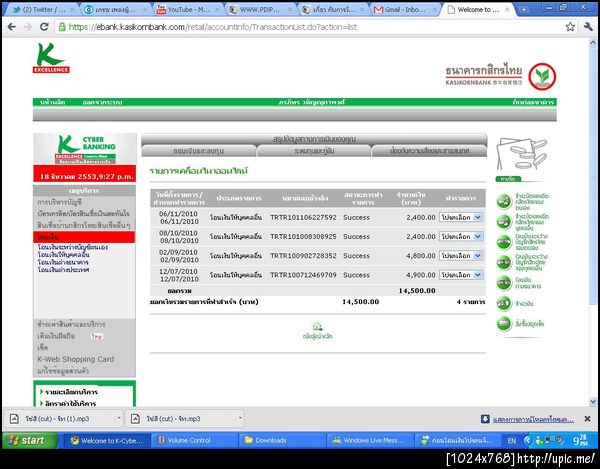600x469 pixels.
Task: Click the paper and coins illustration on right
Action: (522, 155)
